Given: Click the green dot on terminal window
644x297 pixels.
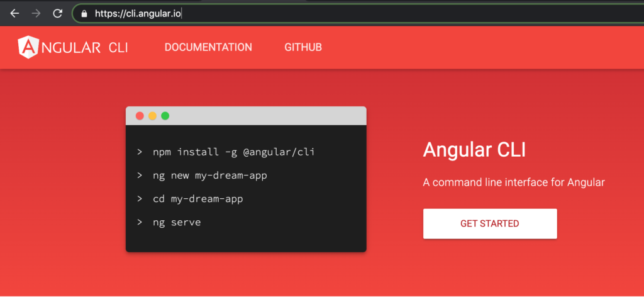Looking at the screenshot, I should 165,116.
